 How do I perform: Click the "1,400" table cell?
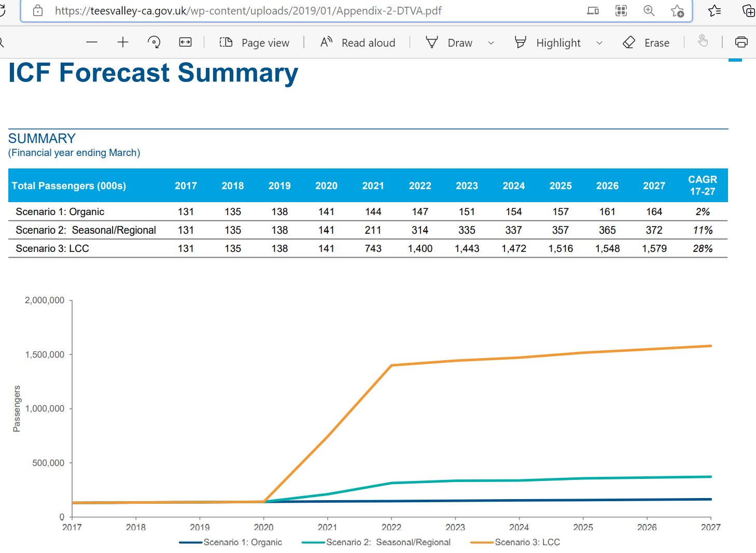coord(420,248)
